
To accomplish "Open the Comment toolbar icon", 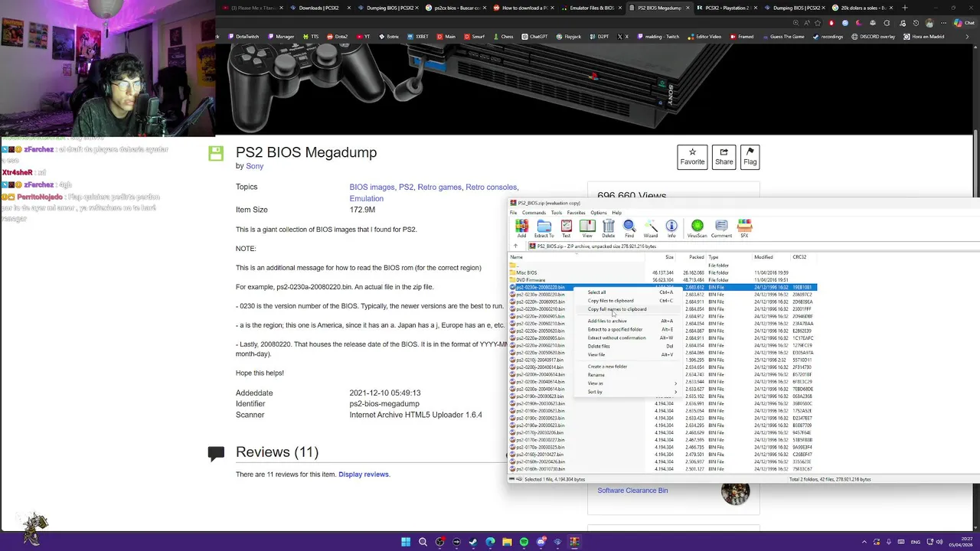I will 721,228.
